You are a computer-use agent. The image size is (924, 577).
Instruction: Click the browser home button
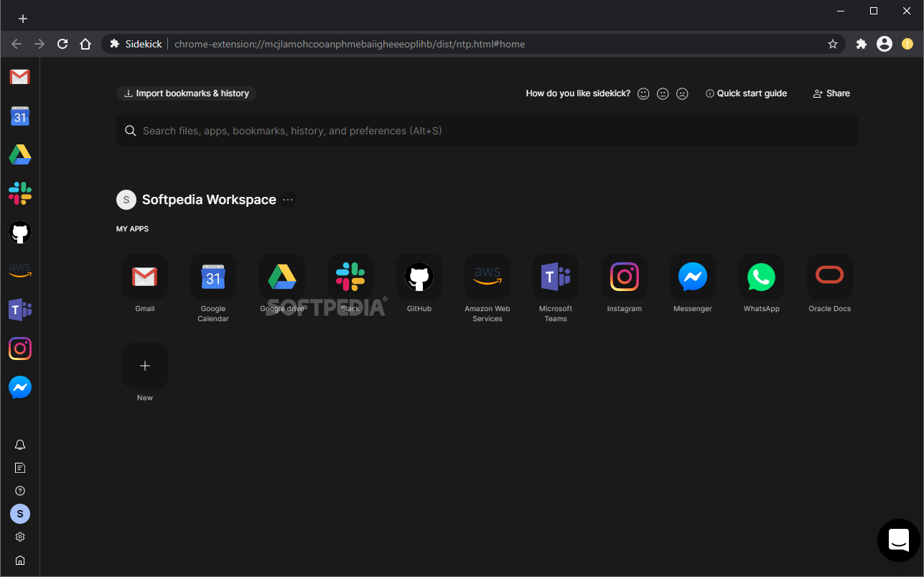85,44
